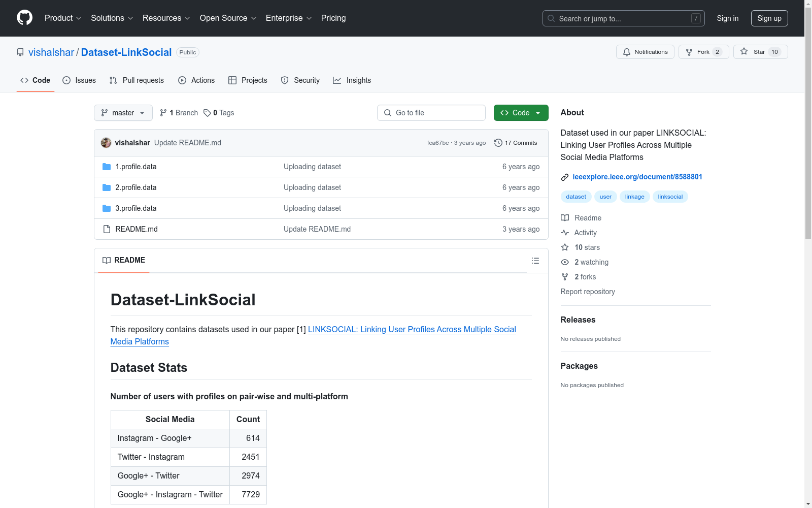Click the Twitter - Instagram table cell
The width and height of the screenshot is (812, 508).
click(170, 457)
